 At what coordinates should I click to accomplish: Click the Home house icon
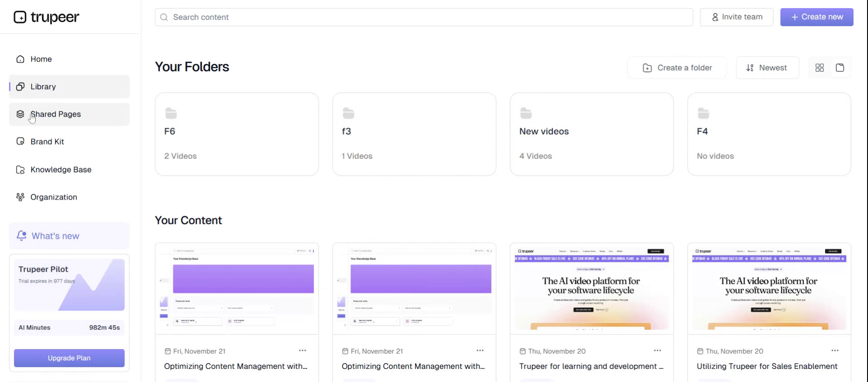(x=20, y=59)
